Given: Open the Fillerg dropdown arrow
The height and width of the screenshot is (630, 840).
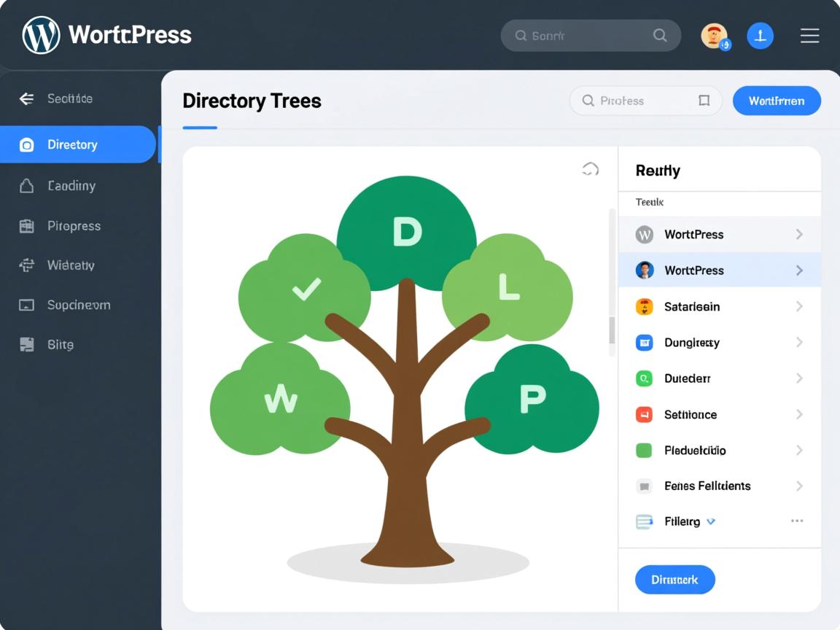Looking at the screenshot, I should pos(711,521).
